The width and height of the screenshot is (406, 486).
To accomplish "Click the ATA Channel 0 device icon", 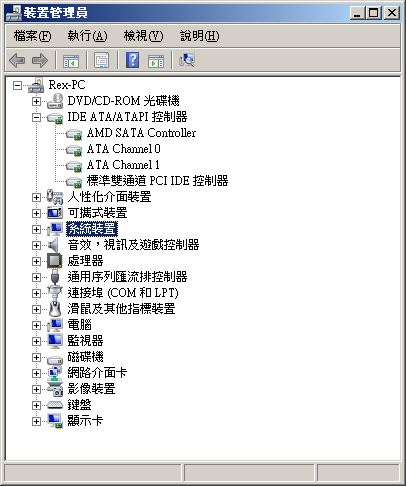I will (x=74, y=150).
